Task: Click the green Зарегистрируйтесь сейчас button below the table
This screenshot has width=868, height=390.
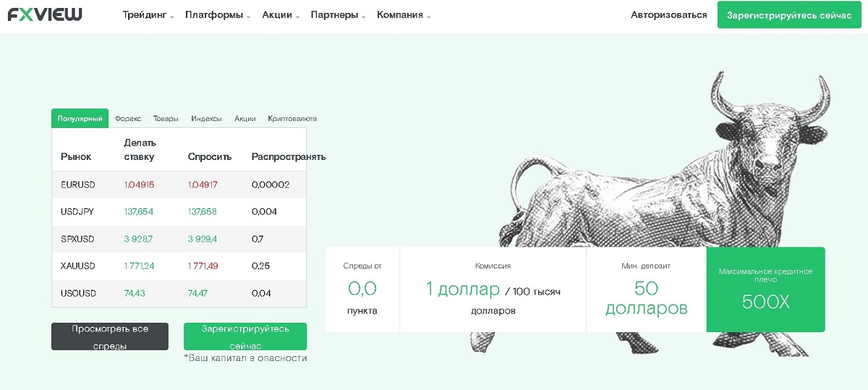Action: [244, 336]
